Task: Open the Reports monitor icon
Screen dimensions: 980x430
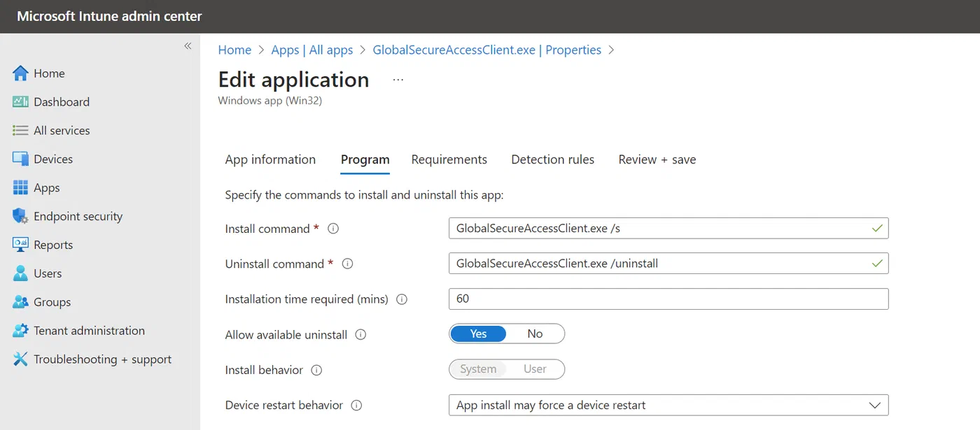Action: (x=20, y=245)
